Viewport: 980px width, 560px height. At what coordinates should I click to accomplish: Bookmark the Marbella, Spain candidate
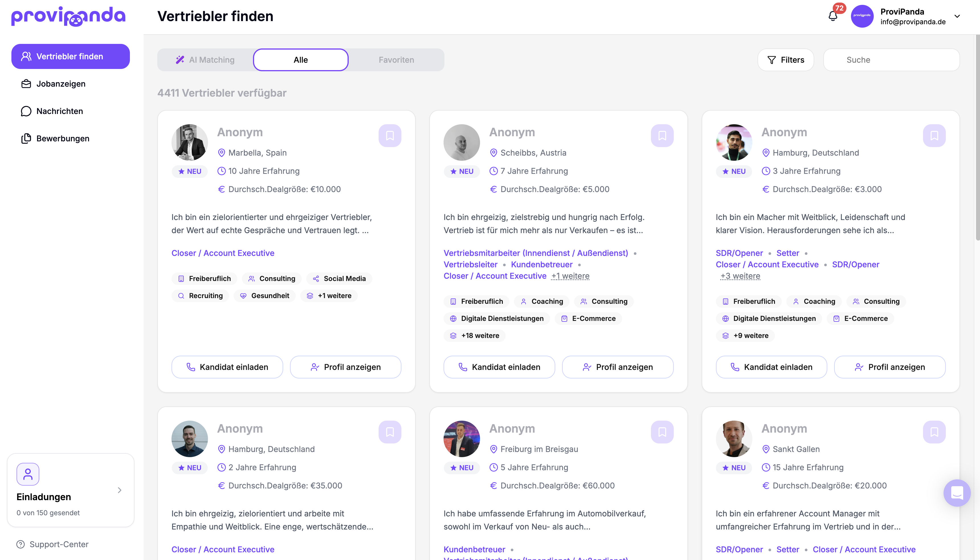389,135
